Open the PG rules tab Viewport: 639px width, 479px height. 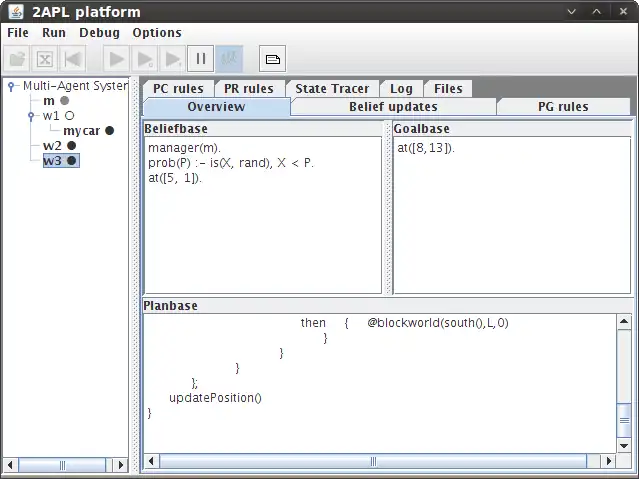pos(562,107)
